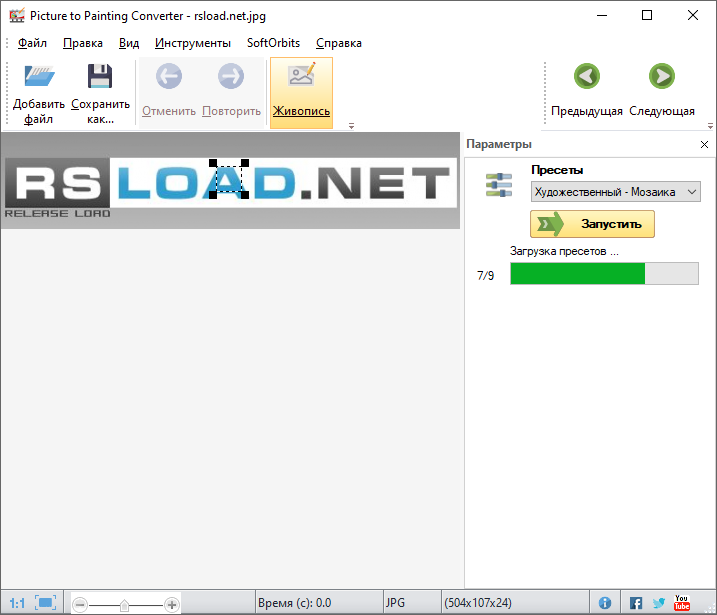Open the Twitter link icon
Image resolution: width=717 pixels, height=615 pixels.
click(x=659, y=603)
